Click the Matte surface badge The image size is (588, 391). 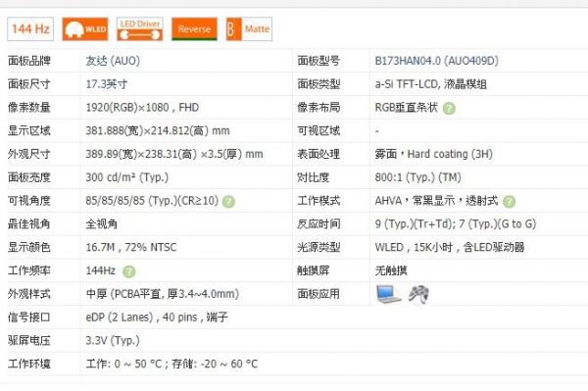249,28
